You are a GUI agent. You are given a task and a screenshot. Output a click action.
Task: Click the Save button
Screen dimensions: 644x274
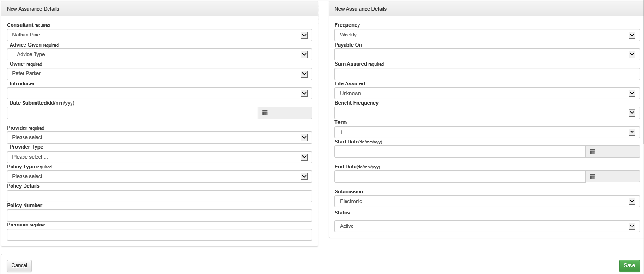[629, 266]
